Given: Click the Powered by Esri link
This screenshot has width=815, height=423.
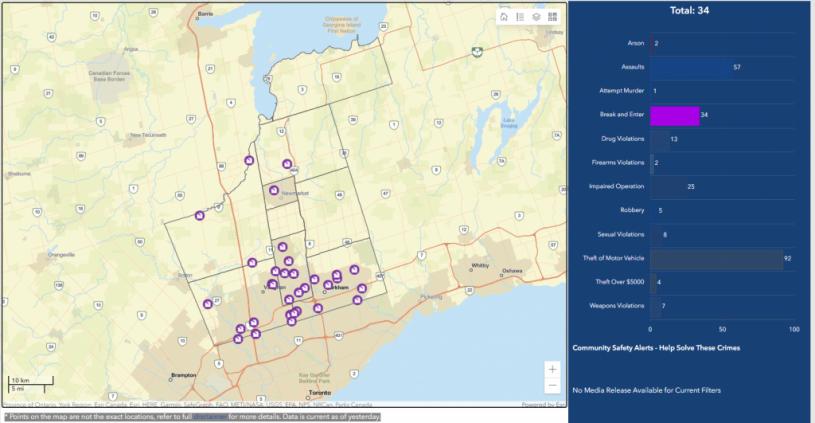Looking at the screenshot, I should [x=544, y=405].
